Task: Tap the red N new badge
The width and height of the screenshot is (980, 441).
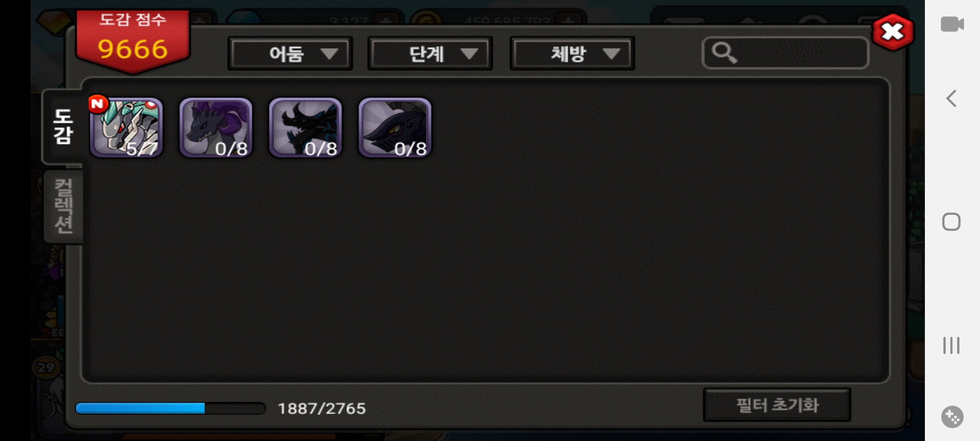Action: pyautogui.click(x=98, y=104)
